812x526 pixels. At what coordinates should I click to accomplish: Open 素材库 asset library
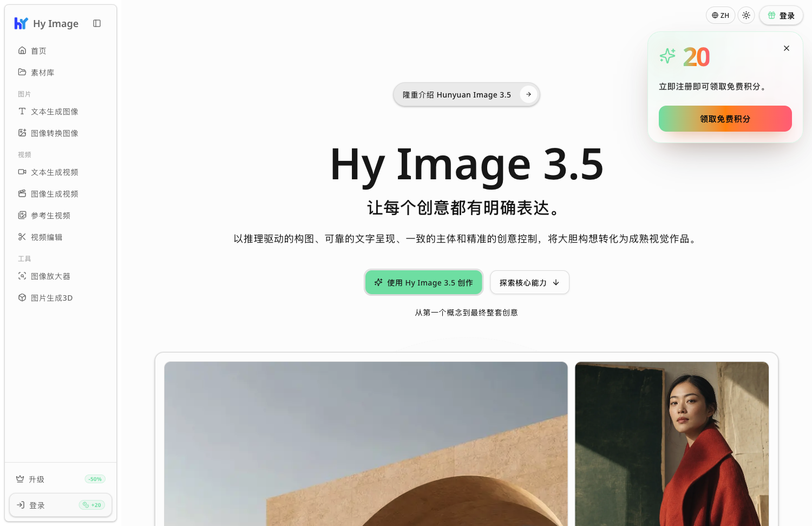pyautogui.click(x=61, y=73)
